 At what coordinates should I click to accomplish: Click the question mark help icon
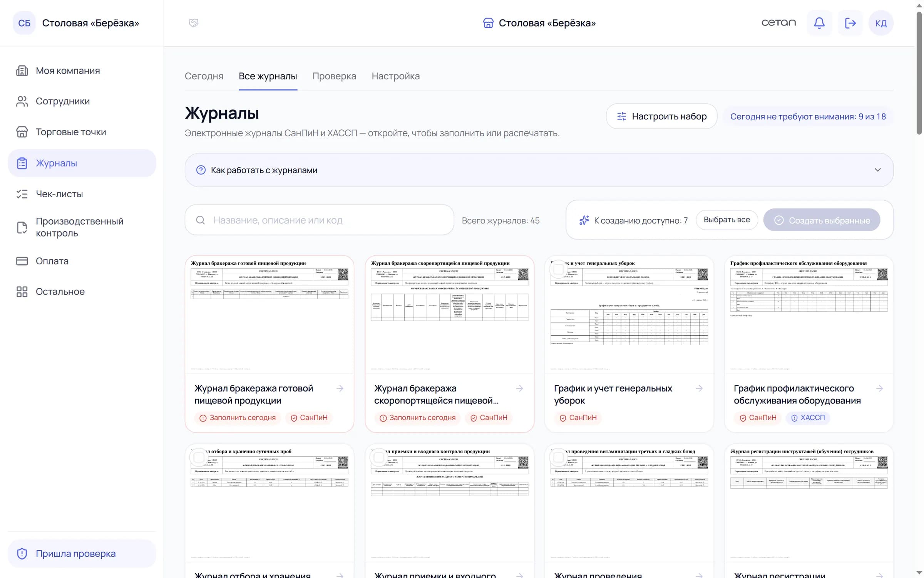point(201,170)
